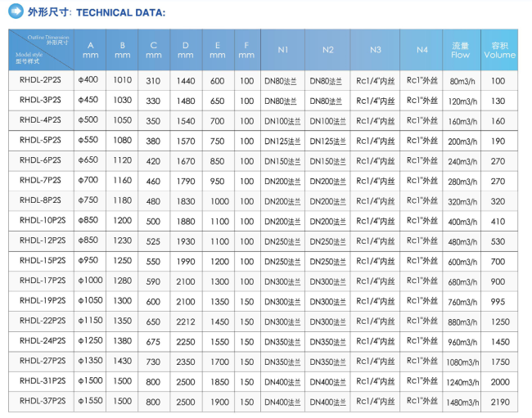
Task: Click the 1480m3/h flow value
Action: pos(461,402)
